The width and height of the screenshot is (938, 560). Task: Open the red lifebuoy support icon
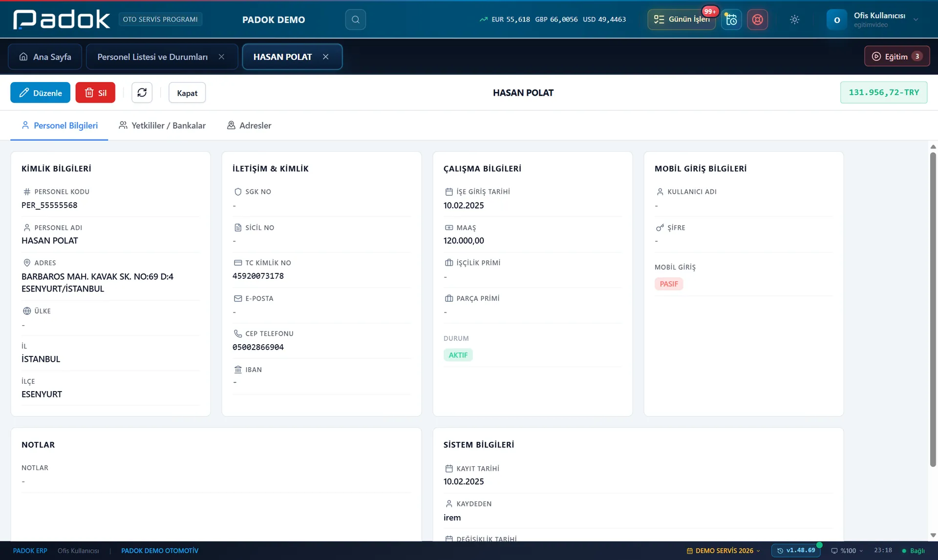(x=757, y=20)
